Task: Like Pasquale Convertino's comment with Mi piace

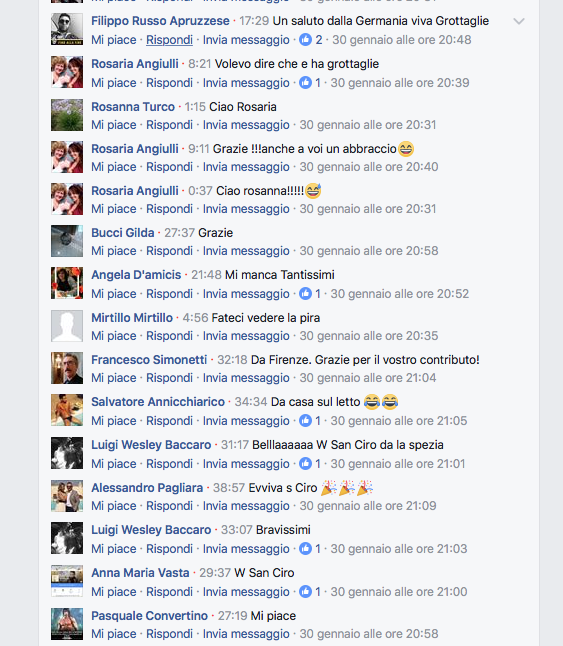Action: 114,633
